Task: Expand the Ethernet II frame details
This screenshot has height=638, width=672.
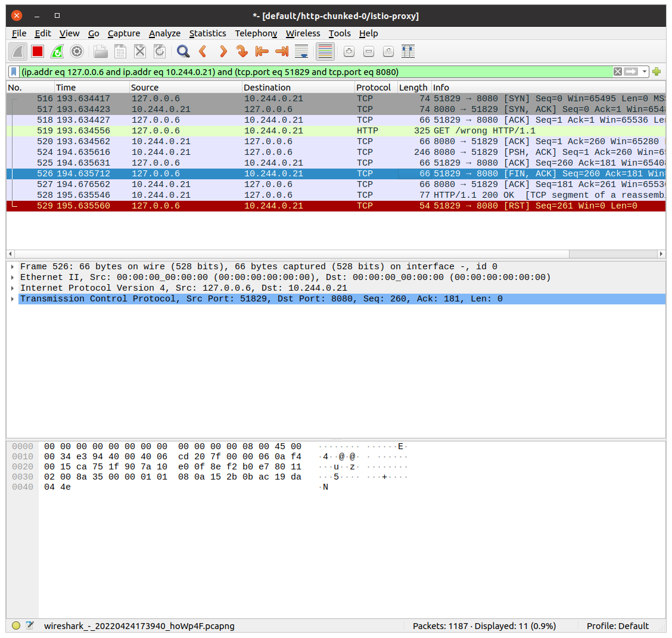Action: [13, 277]
